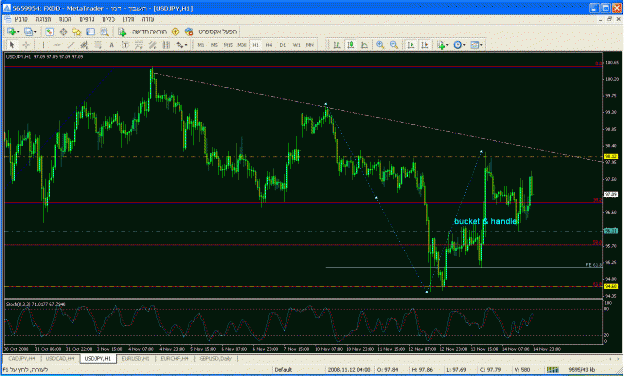Toggle the Chart Shift icon
625x376 pixels.
pyautogui.click(x=425, y=45)
